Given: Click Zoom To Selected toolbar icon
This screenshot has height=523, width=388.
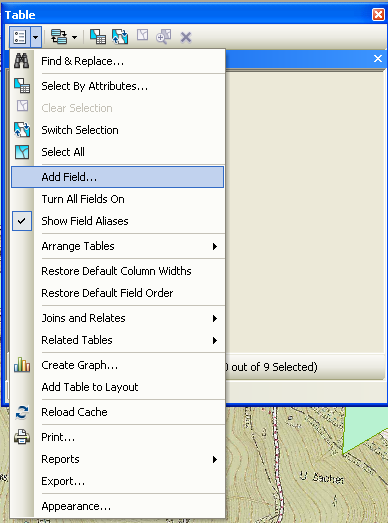Looking at the screenshot, I should (x=163, y=36).
